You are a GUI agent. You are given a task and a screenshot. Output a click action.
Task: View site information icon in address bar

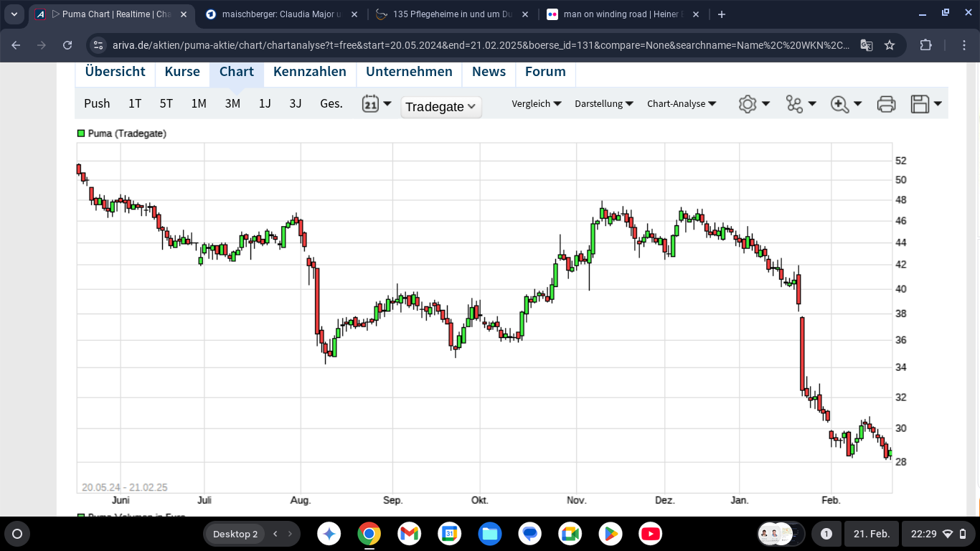pyautogui.click(x=99, y=45)
